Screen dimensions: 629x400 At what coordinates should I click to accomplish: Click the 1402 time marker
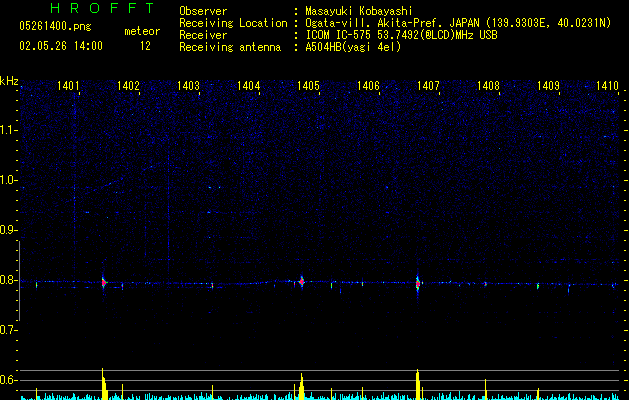pos(128,86)
